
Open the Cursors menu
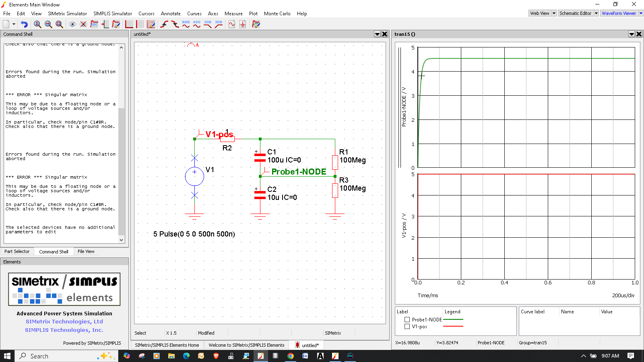click(x=147, y=14)
